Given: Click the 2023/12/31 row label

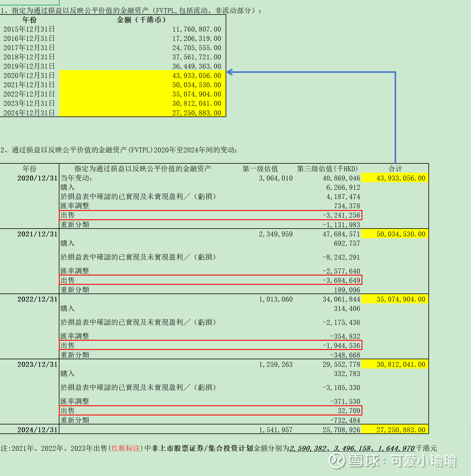Looking at the screenshot, I should [38, 364].
